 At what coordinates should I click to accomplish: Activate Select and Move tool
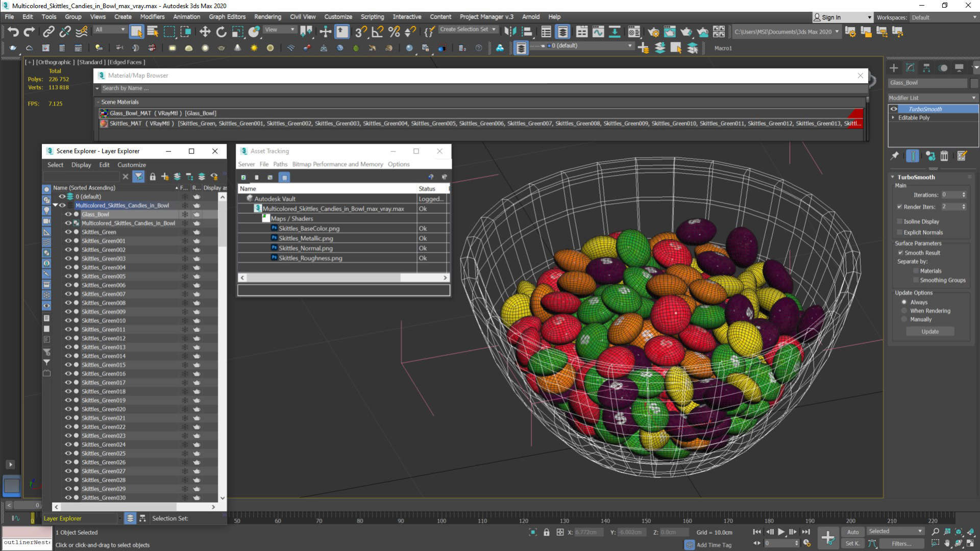point(205,32)
